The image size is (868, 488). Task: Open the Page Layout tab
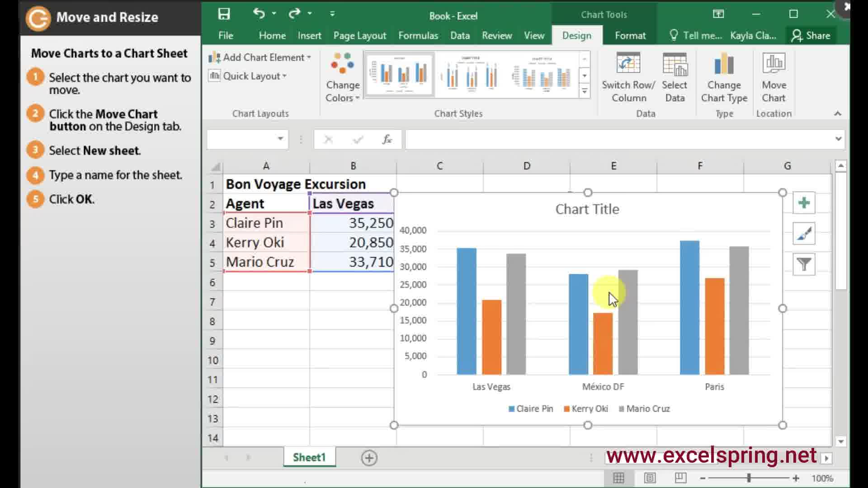click(360, 35)
